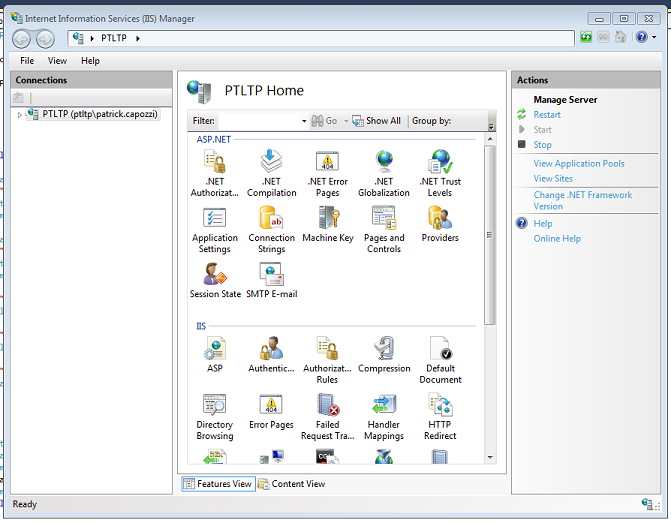
Task: Click the green Refresh page icon
Action: pyautogui.click(x=586, y=37)
